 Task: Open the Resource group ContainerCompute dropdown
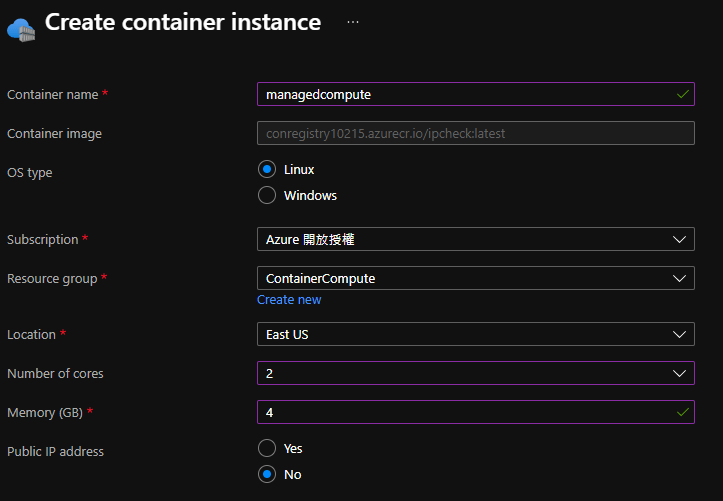pos(475,278)
